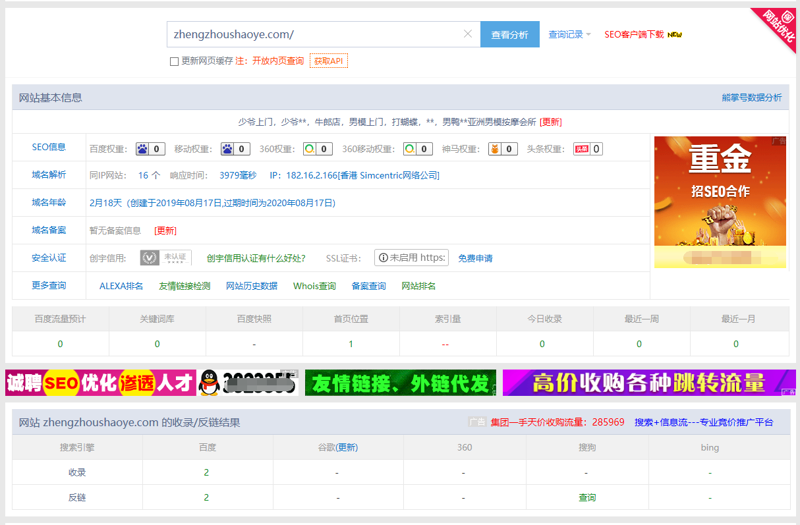800x525 pixels.
Task: Click Baidu 反链 value 2
Action: click(206, 497)
